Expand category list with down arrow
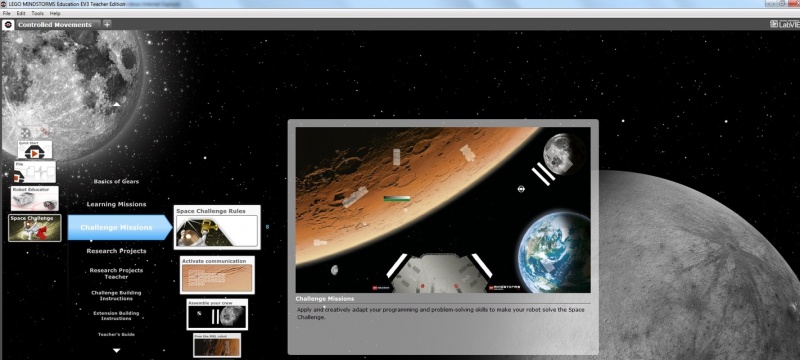The width and height of the screenshot is (800, 360). (116, 350)
